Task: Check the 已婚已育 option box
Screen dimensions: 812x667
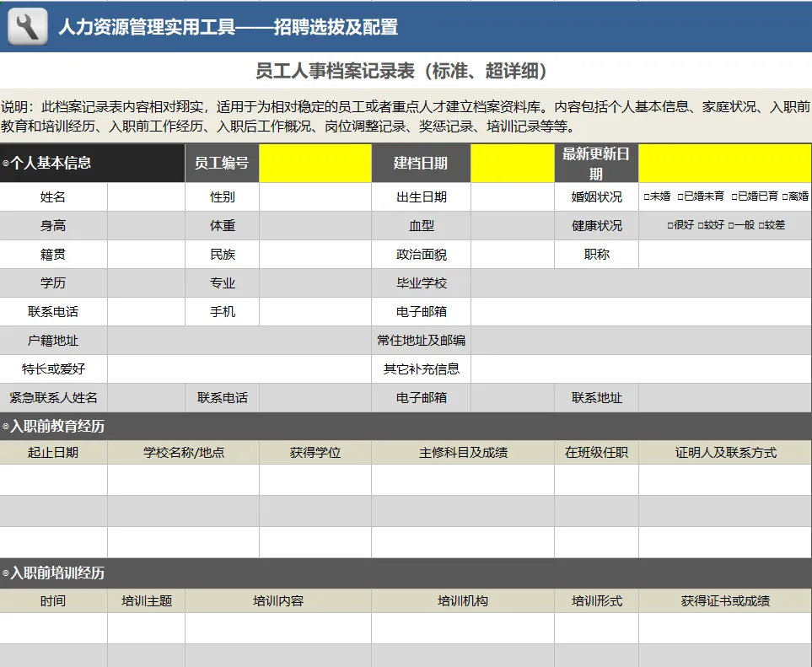Action: [x=734, y=196]
